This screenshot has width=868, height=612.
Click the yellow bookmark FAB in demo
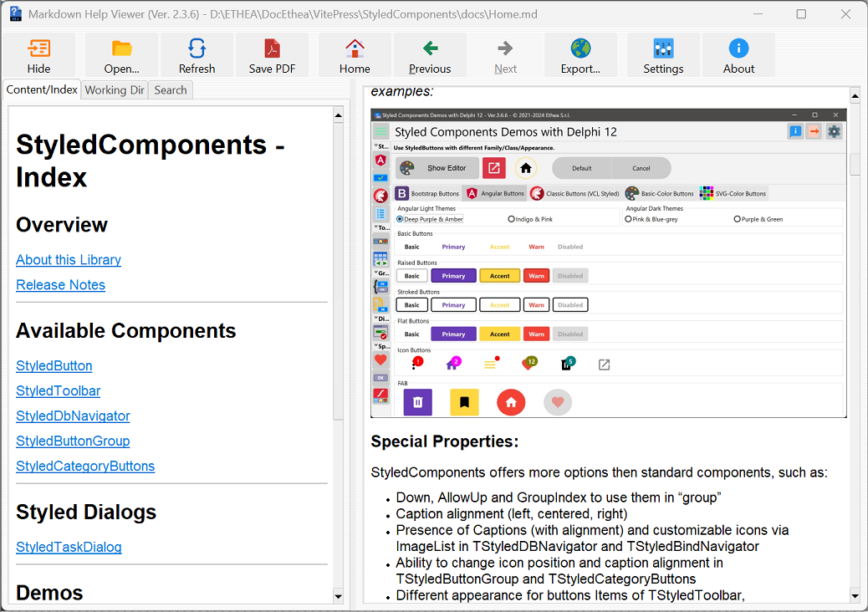(x=464, y=402)
